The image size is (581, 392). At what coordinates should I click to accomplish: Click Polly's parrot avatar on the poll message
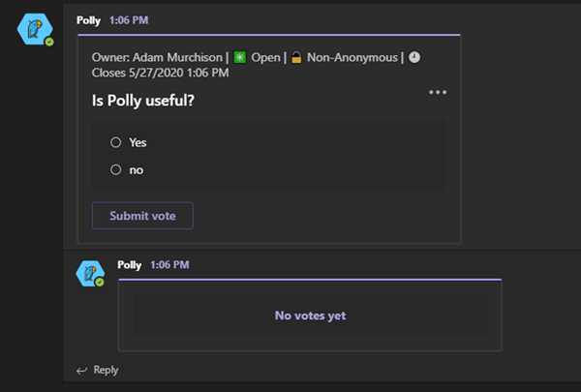click(x=34, y=30)
